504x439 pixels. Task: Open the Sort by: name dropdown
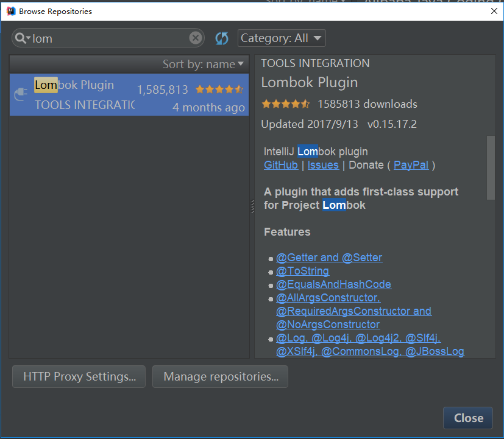(203, 64)
